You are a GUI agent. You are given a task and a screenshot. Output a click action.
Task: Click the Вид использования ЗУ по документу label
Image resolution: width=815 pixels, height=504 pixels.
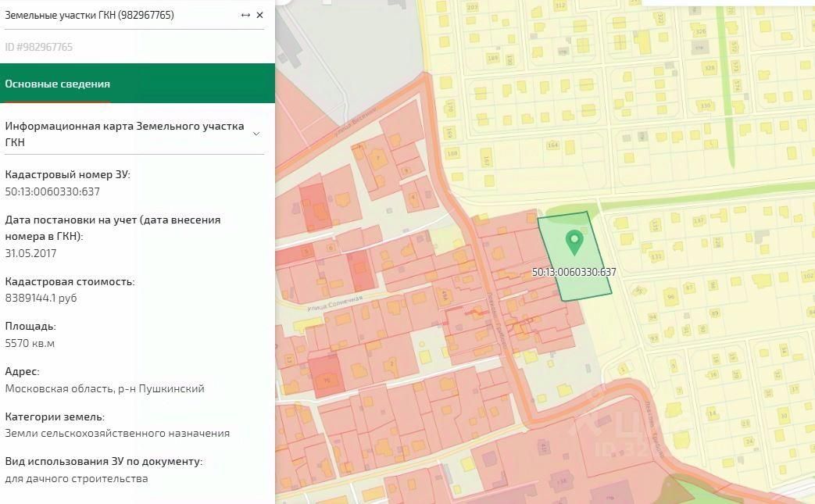103,461
